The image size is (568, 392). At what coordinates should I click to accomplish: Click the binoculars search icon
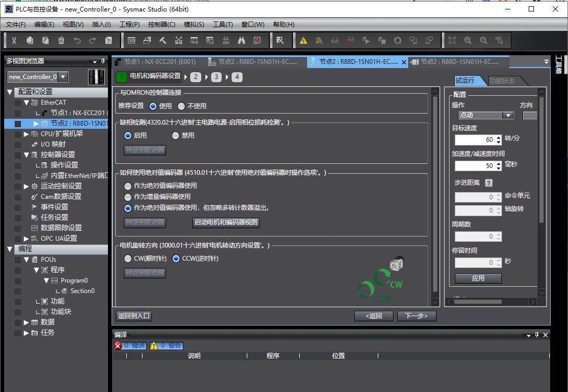242,40
